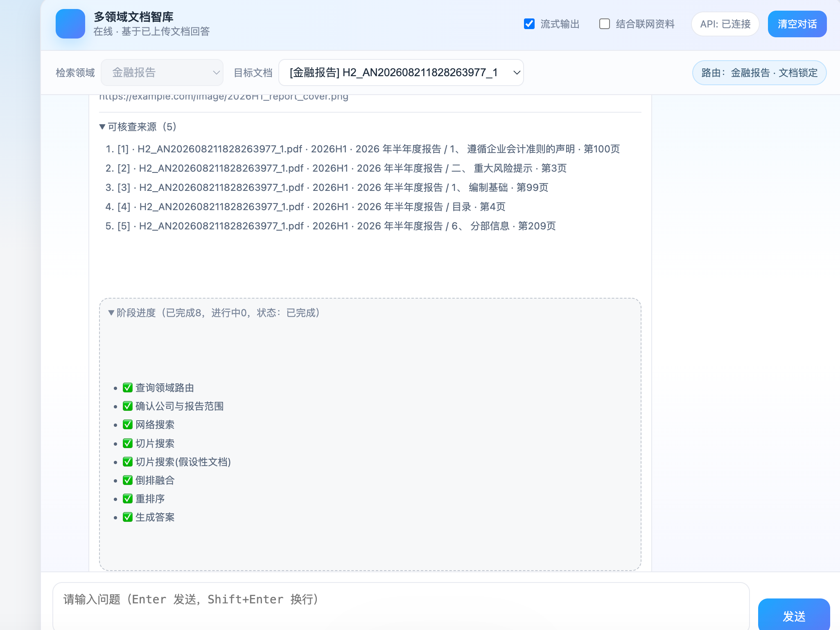The image size is (840, 630).
Task: Click the blue app logo icon
Action: [x=70, y=24]
